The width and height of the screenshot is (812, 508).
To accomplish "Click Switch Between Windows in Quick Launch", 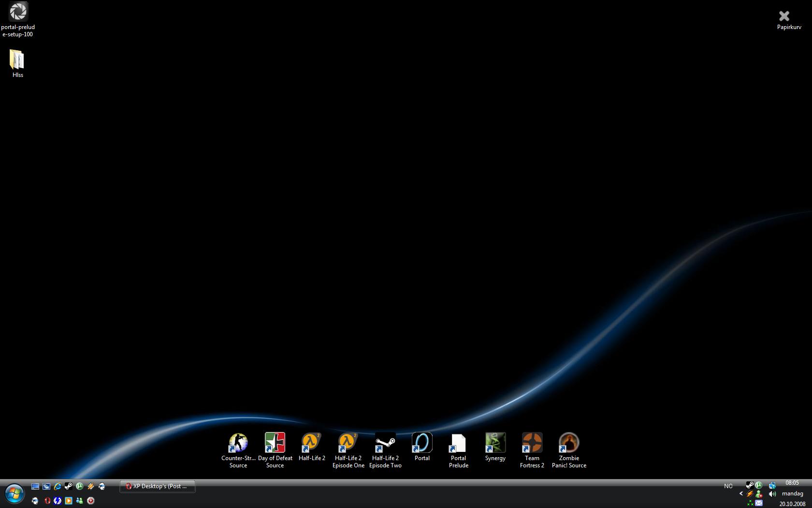I will point(46,486).
